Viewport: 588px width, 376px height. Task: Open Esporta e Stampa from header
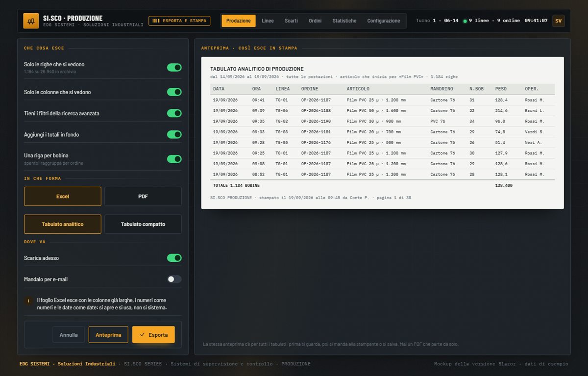(179, 21)
